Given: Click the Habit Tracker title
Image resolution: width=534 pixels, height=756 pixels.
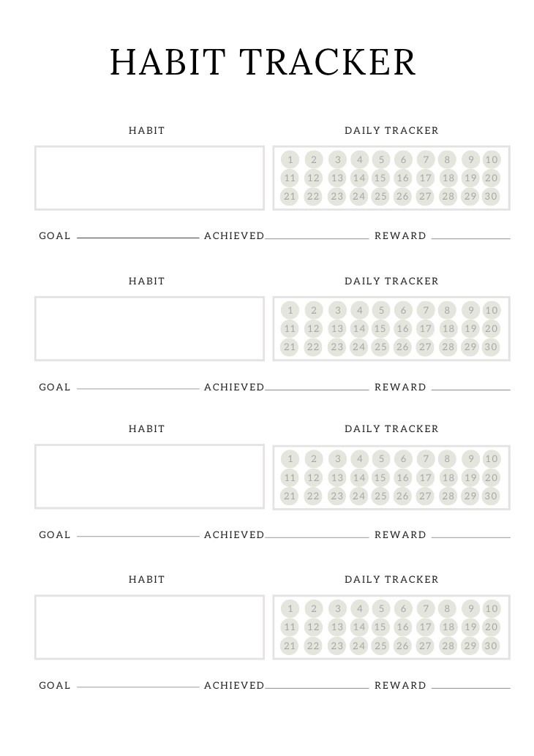Looking at the screenshot, I should (263, 62).
